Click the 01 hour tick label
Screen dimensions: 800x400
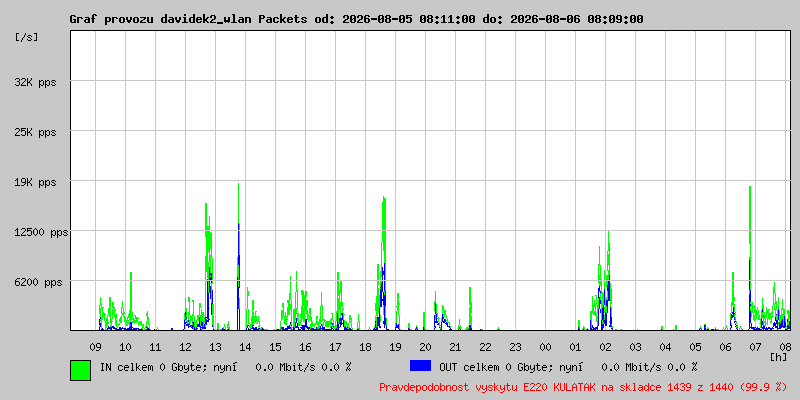point(576,347)
